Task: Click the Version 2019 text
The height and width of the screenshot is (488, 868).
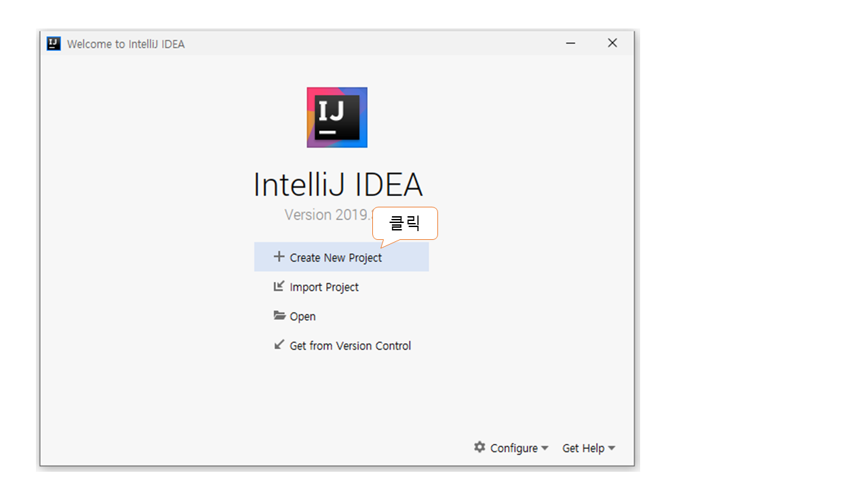Action: point(327,215)
